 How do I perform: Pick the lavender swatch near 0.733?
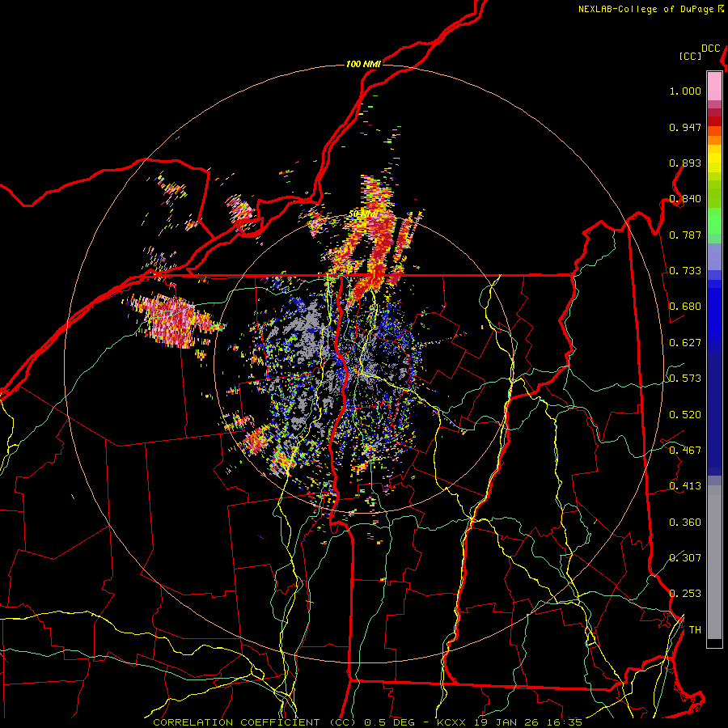(714, 256)
